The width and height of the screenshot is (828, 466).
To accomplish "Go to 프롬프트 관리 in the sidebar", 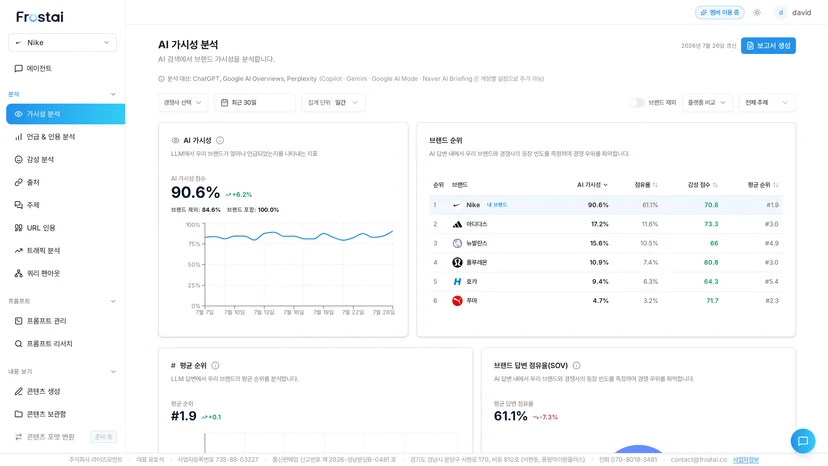I will click(x=46, y=321).
